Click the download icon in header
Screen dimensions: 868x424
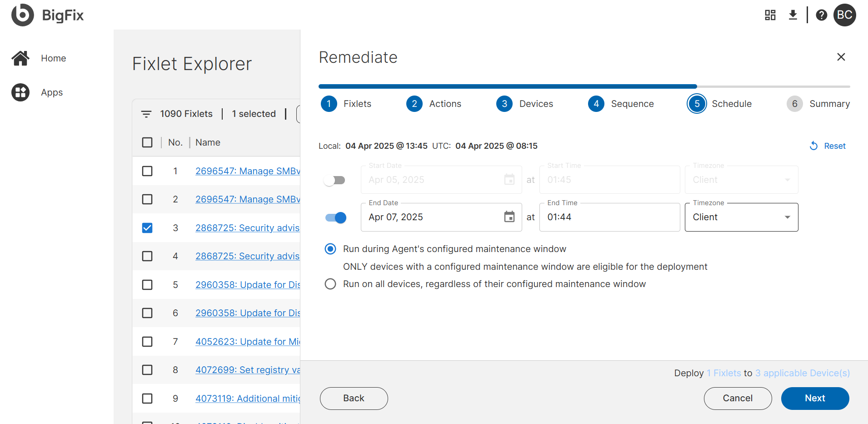(x=793, y=15)
